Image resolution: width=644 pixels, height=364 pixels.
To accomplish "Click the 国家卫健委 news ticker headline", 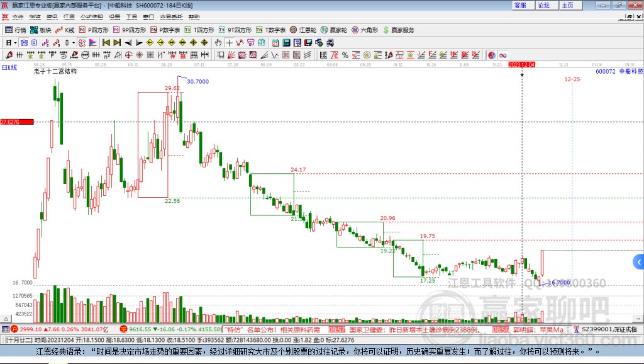I will tap(414, 330).
